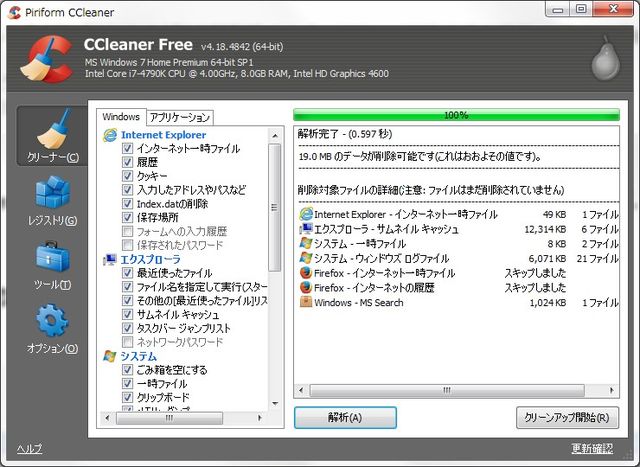
Task: Click Firefox icon beside インターネット一時ファイル result
Action: [306, 273]
